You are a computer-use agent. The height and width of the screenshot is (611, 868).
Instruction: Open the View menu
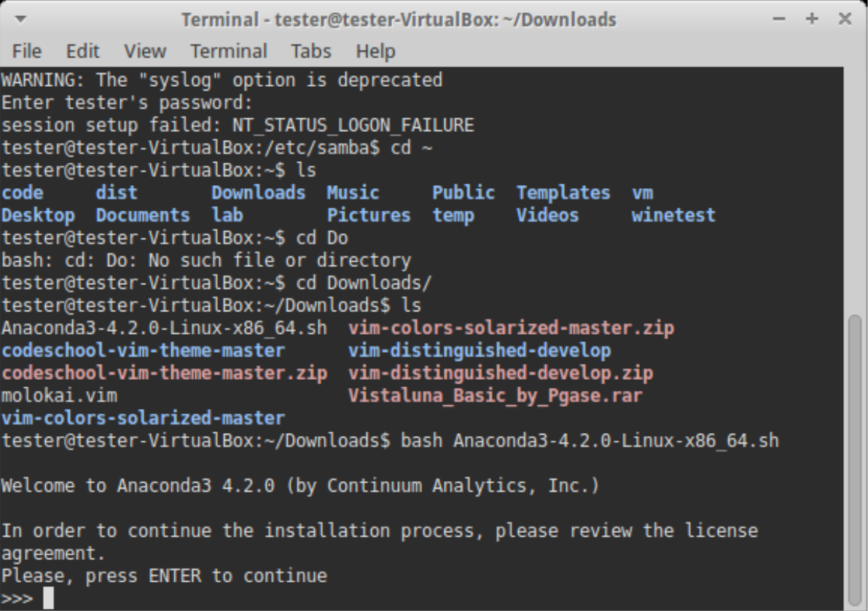144,52
